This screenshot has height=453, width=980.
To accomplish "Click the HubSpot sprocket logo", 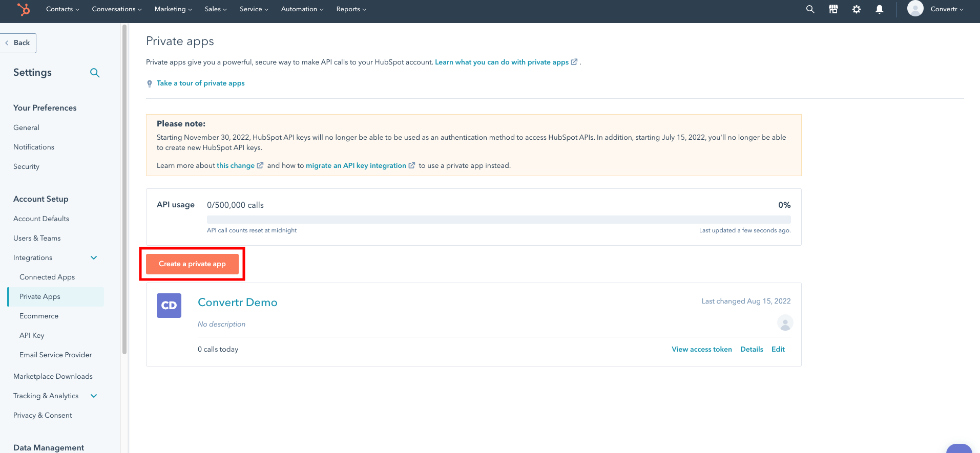I will pos(24,9).
